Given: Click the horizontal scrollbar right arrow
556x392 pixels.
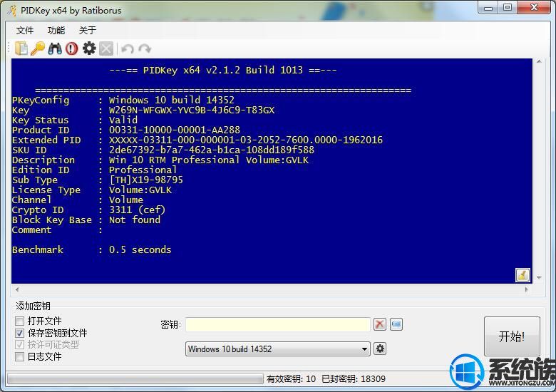Looking at the screenshot, I should click(x=526, y=289).
